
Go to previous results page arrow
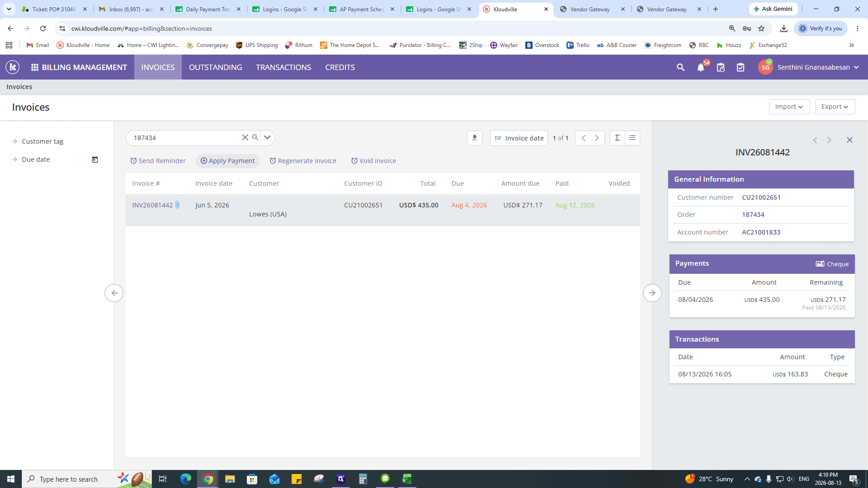click(x=583, y=138)
